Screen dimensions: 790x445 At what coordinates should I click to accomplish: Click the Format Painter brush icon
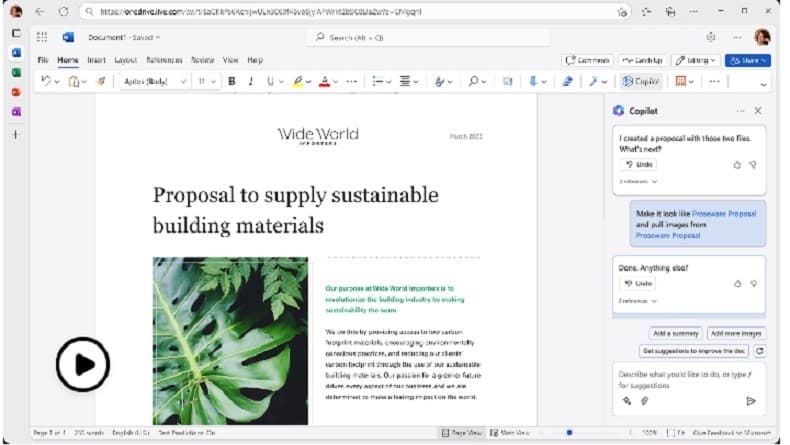[101, 81]
